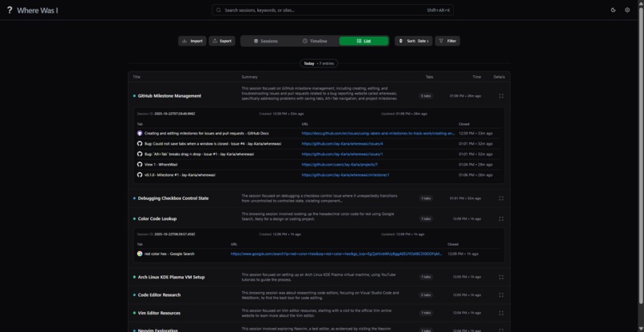644x332 pixels.
Task: Click the '2 tabs' badge for Code Editor Research
Action: (x=426, y=295)
